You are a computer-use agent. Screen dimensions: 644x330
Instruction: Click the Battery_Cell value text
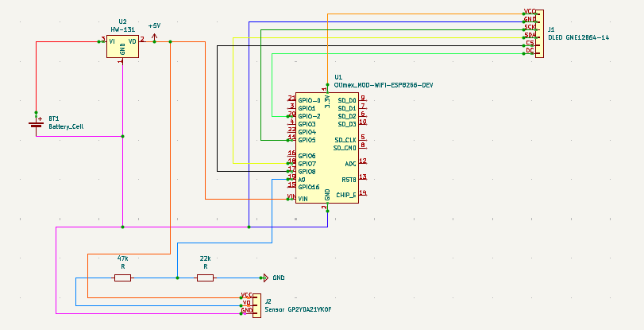tap(66, 126)
